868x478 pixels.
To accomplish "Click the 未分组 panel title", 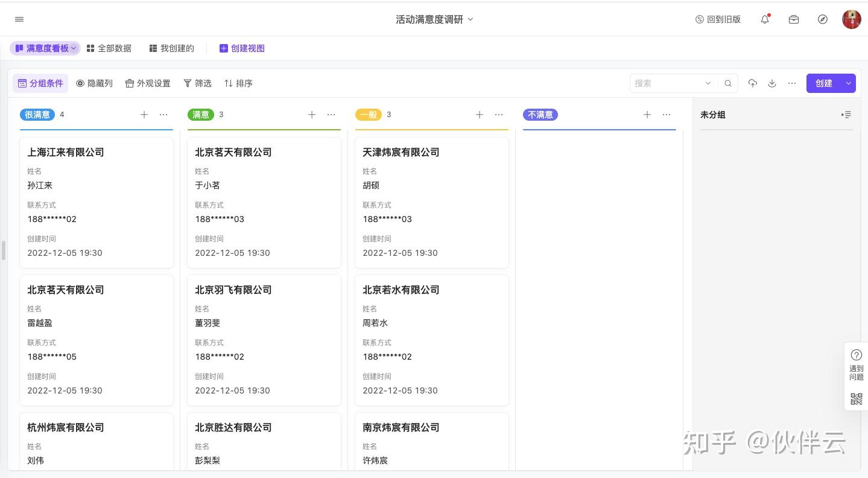I will [x=713, y=115].
